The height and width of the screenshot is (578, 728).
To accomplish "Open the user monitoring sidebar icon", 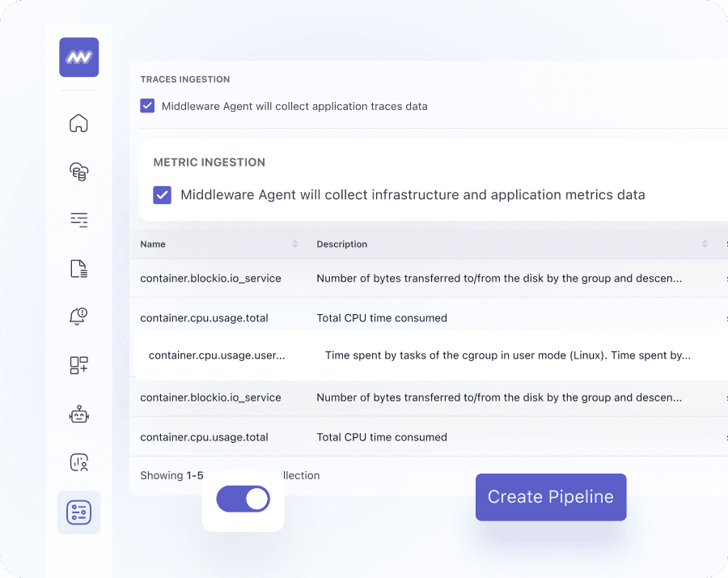I will 79,463.
